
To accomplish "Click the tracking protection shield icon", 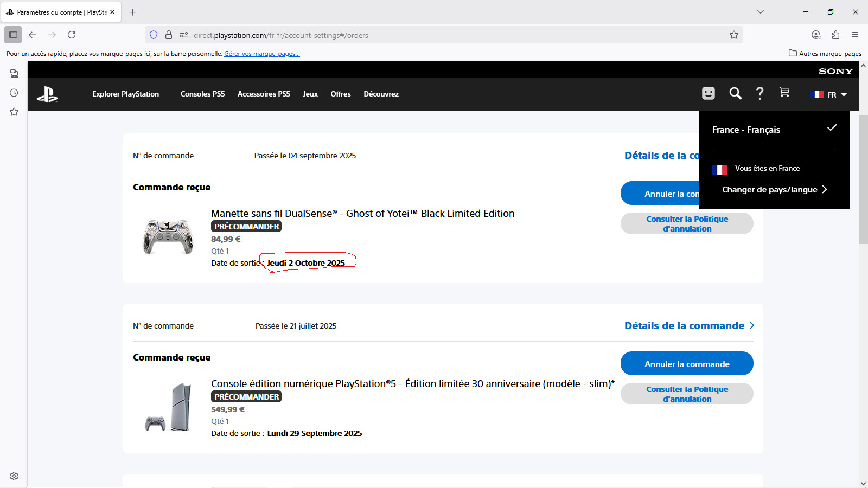I will 154,35.
